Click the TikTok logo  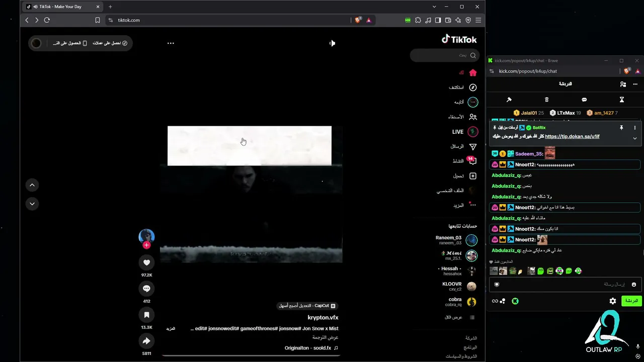pyautogui.click(x=459, y=39)
